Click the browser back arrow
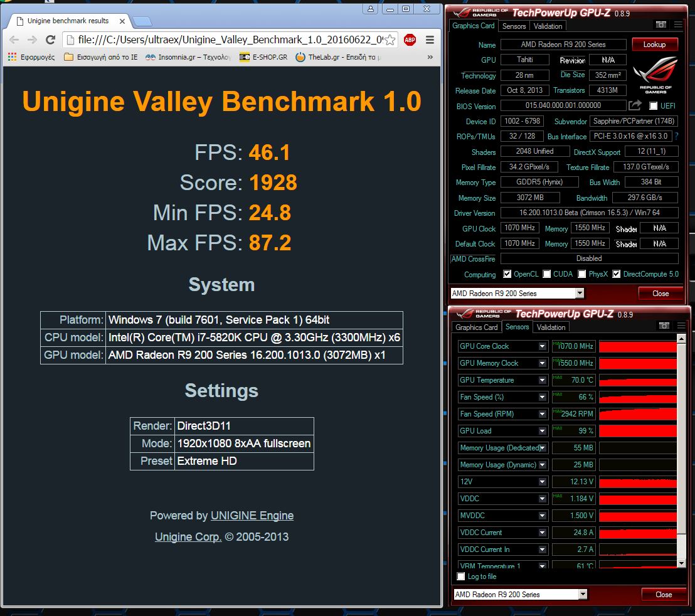695x616 pixels. coord(14,40)
